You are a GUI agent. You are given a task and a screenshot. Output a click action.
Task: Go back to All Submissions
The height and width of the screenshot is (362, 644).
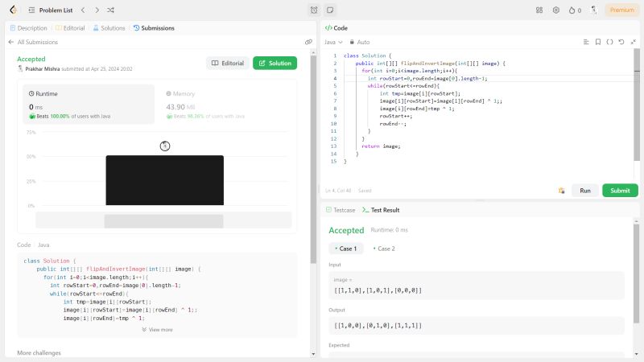[x=33, y=42]
